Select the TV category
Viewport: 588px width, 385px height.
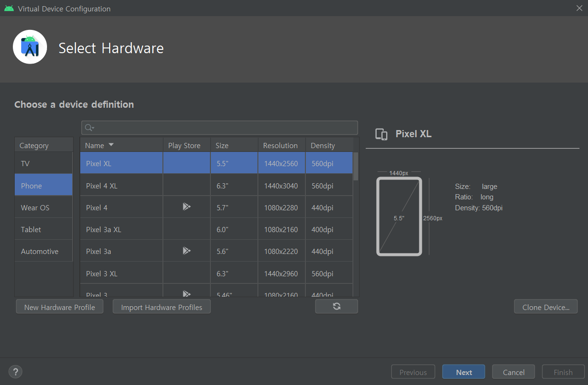[x=44, y=163]
